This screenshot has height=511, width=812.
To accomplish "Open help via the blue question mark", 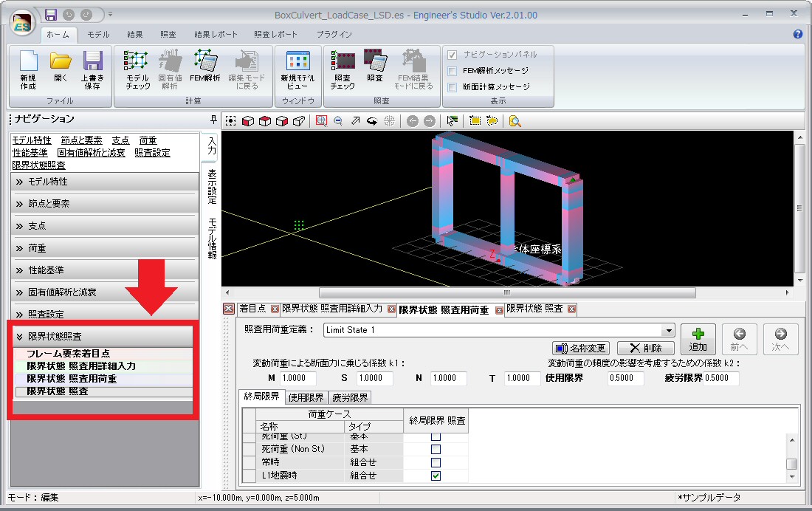I will 797,34.
